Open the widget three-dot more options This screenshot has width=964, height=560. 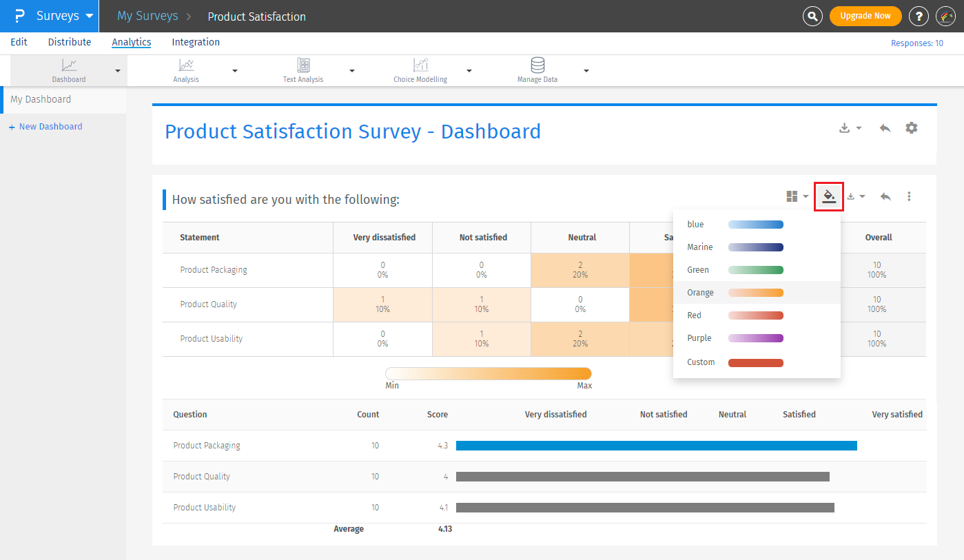point(909,196)
